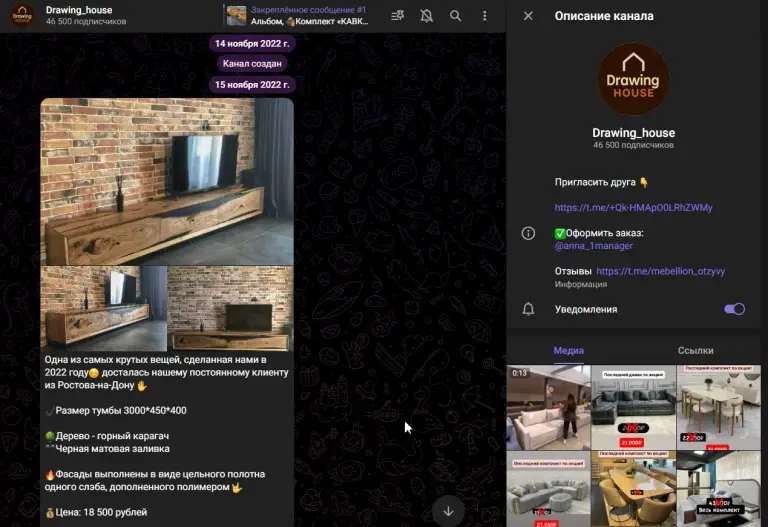Open the large TV stand photo in post
The image size is (768, 527).
[167, 181]
